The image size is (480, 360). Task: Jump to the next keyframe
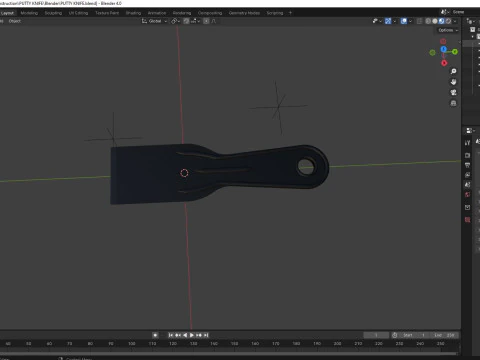point(199,335)
